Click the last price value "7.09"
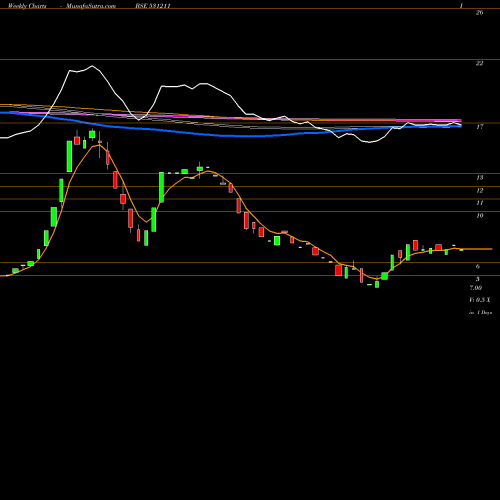 (x=476, y=288)
